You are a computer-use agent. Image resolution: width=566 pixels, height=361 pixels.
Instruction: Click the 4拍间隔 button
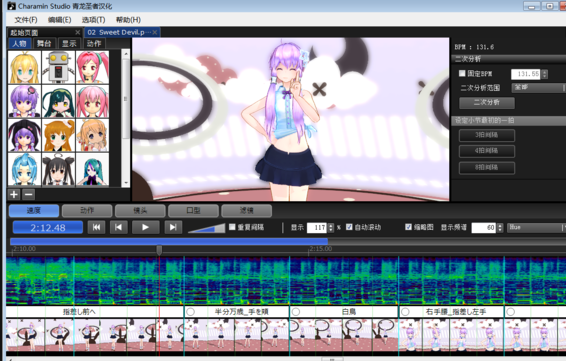click(487, 151)
